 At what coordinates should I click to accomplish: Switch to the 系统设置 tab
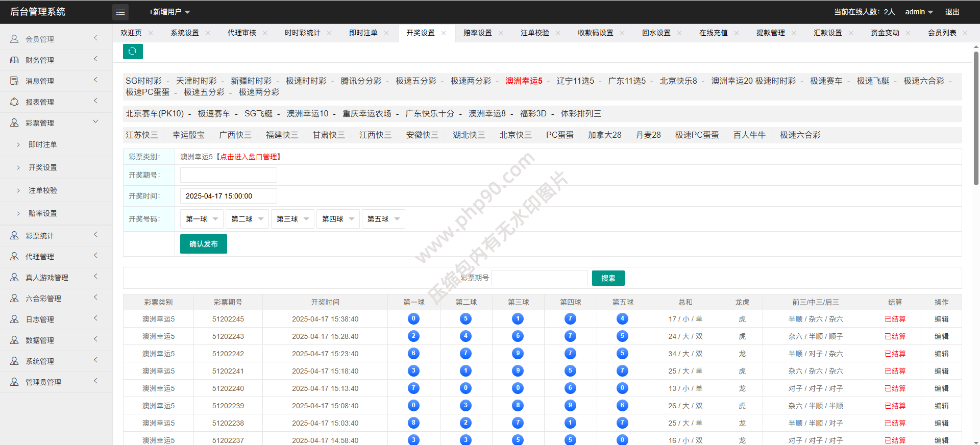tap(184, 33)
